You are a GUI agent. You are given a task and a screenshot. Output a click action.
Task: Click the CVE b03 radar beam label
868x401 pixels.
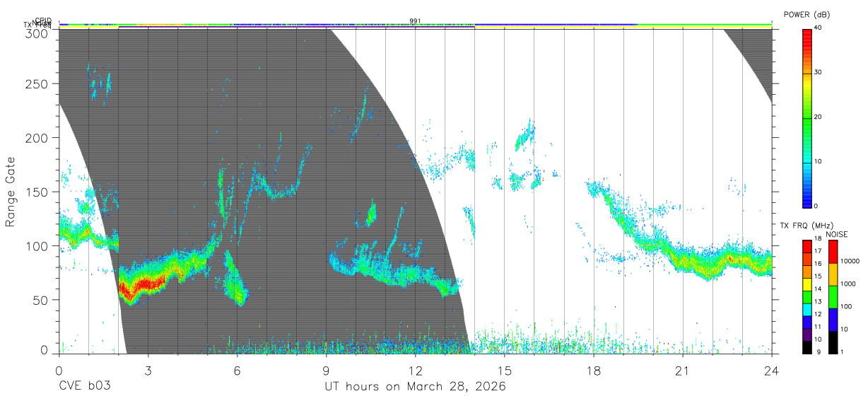[x=84, y=387]
